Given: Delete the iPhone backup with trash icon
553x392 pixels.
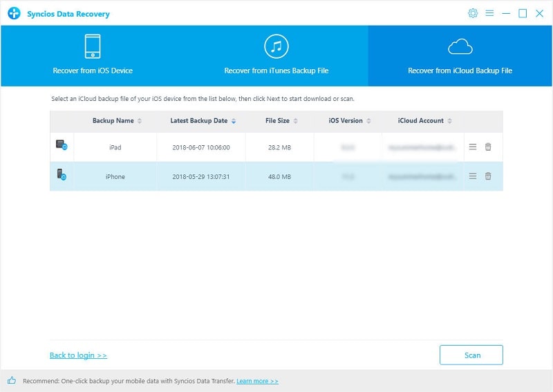Looking at the screenshot, I should [488, 176].
